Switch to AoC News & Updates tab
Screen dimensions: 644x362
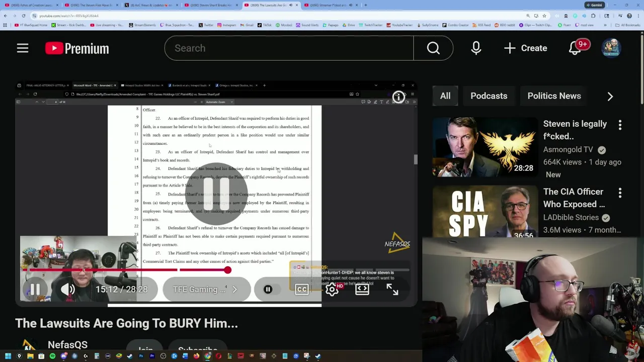150,5
